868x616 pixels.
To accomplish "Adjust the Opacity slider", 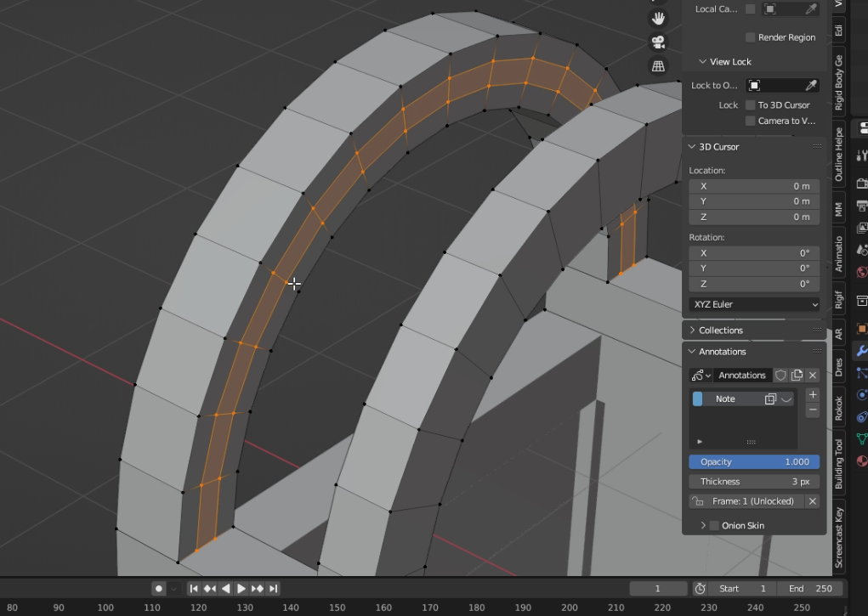I will coord(755,461).
